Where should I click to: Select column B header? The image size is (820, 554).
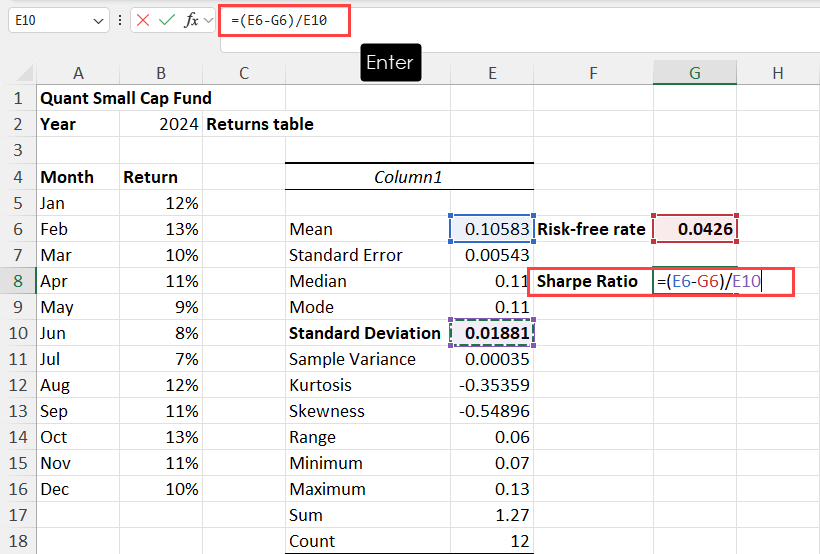coord(161,73)
